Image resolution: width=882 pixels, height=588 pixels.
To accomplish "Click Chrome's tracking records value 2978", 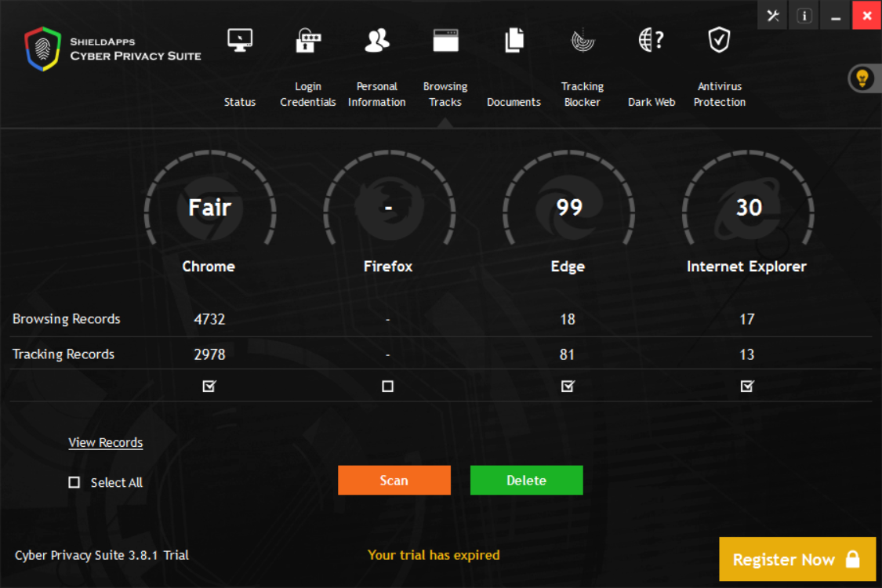I will pyautogui.click(x=209, y=354).
